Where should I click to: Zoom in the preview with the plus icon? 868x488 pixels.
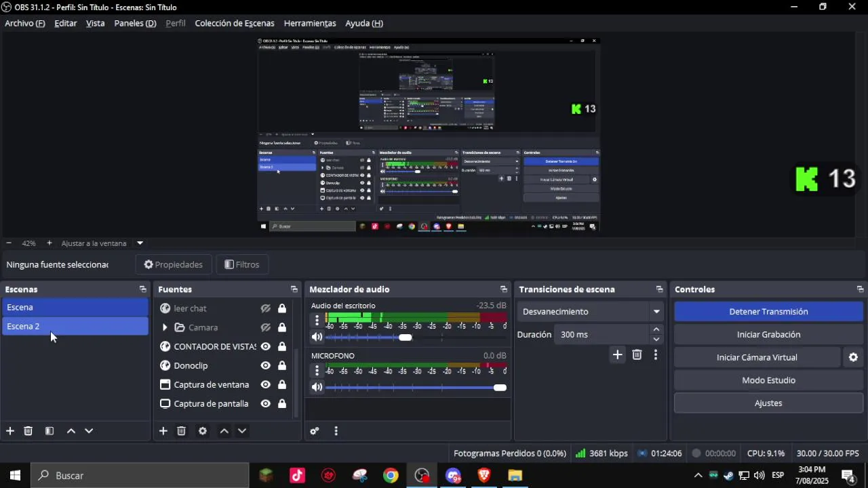click(50, 243)
